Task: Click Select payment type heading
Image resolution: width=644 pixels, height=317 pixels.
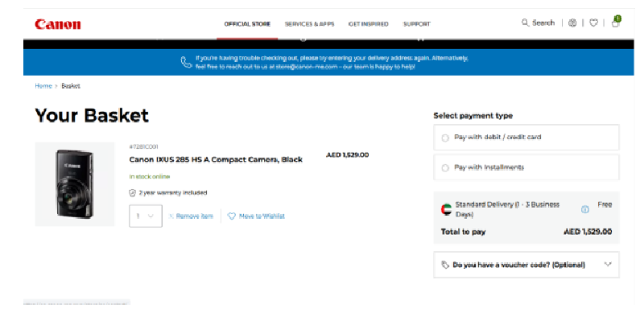Action: point(473,116)
